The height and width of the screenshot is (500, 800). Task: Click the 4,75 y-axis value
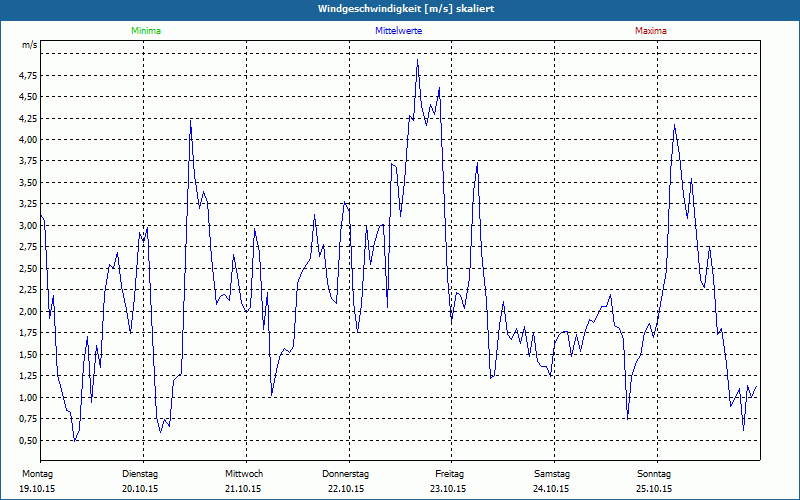point(29,76)
